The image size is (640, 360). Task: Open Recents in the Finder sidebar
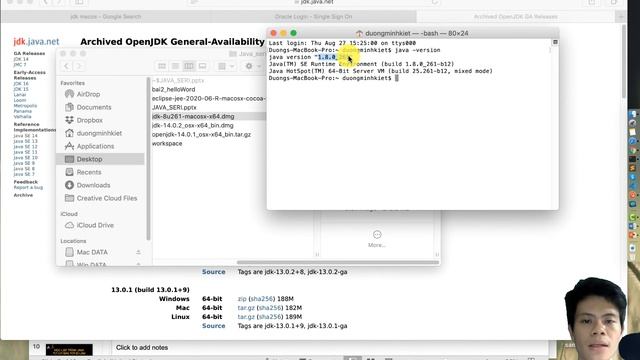click(x=89, y=172)
